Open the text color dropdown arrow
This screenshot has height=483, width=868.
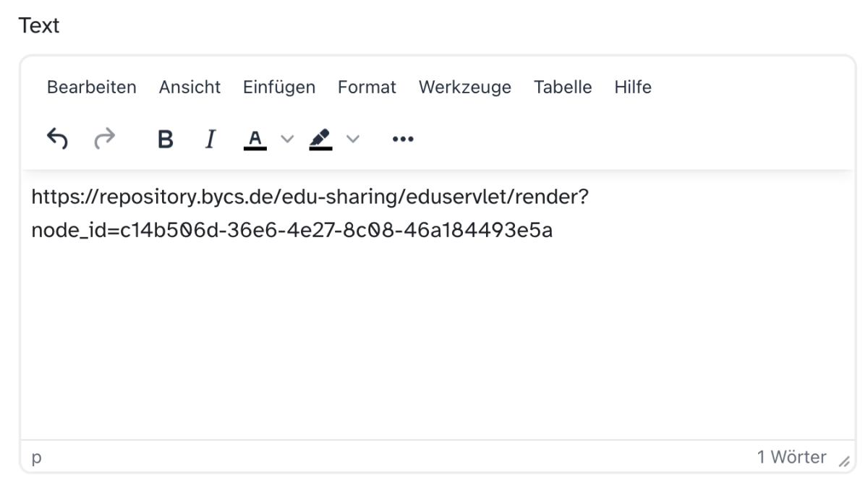point(287,138)
